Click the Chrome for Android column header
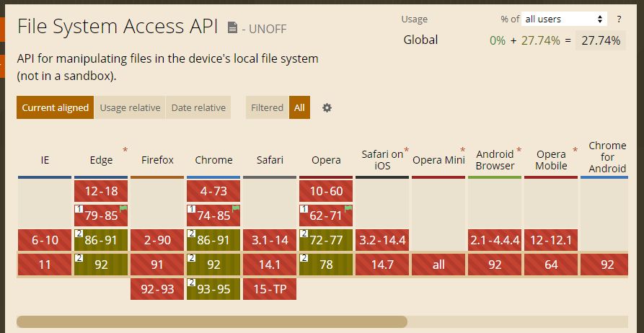The image size is (644, 333). pos(607,157)
